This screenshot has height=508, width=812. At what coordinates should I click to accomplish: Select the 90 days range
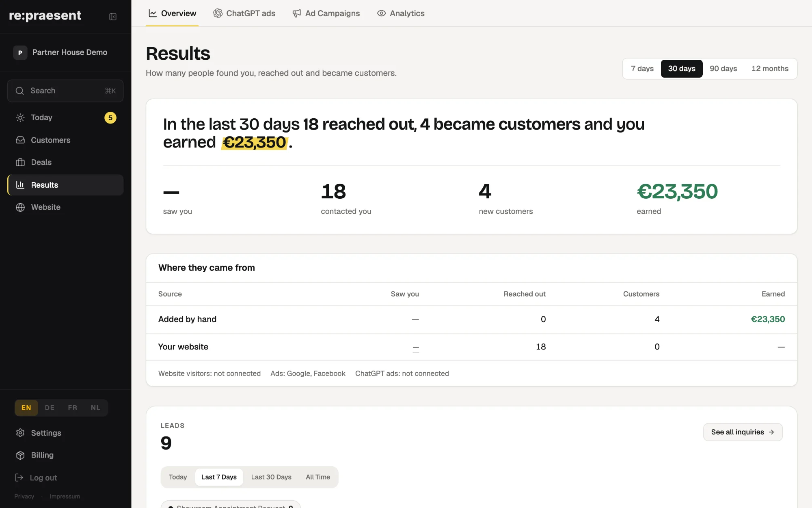coord(723,69)
